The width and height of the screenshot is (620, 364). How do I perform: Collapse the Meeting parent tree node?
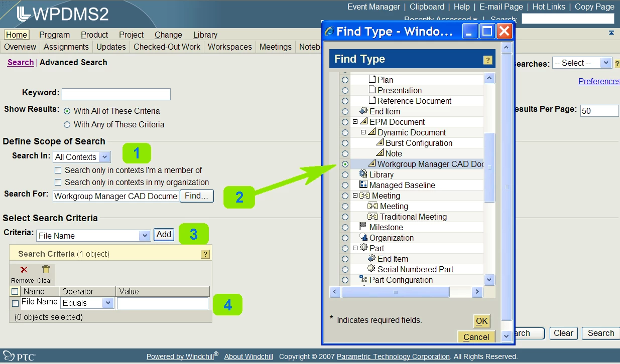pos(355,196)
